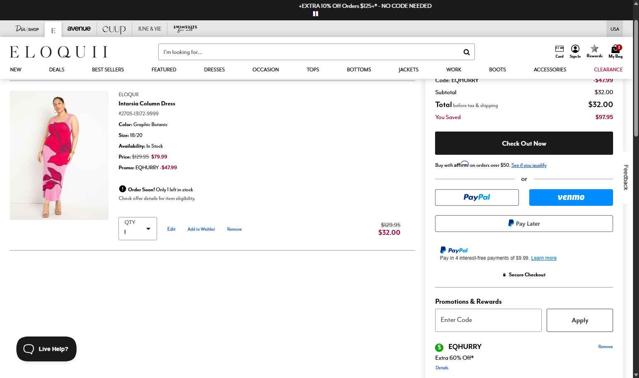Open Affirm 'See if you qualify' link
The width and height of the screenshot is (639, 378).
pos(529,165)
